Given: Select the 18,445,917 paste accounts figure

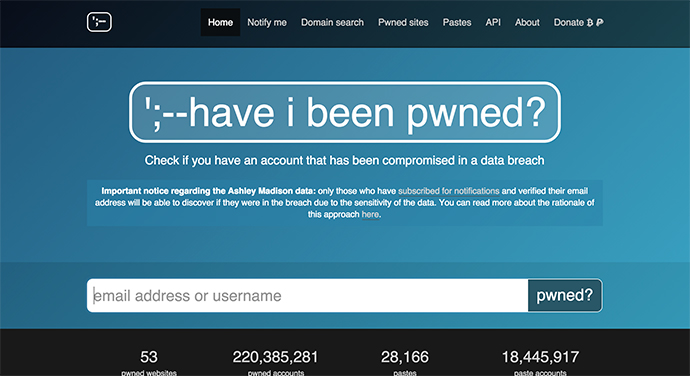Looking at the screenshot, I should (540, 357).
